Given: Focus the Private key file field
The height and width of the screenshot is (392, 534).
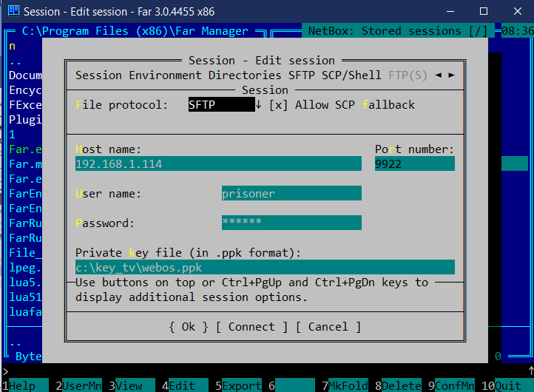Looking at the screenshot, I should coord(265,267).
